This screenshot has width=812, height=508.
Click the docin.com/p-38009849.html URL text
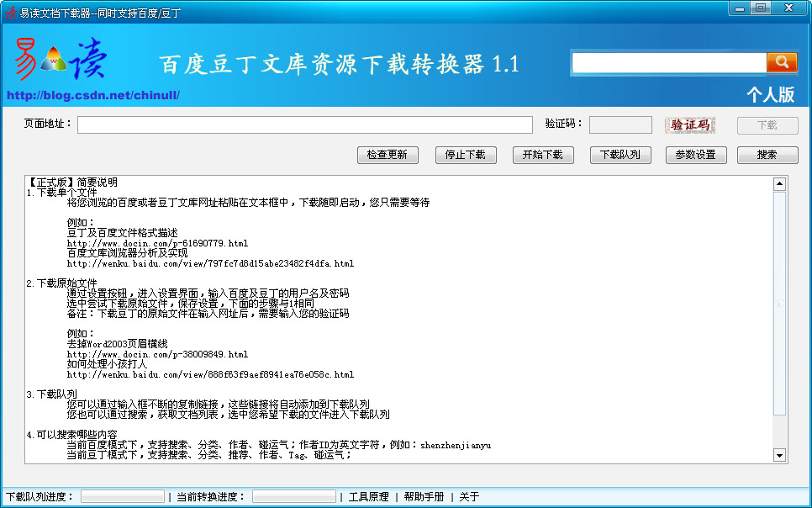point(157,355)
